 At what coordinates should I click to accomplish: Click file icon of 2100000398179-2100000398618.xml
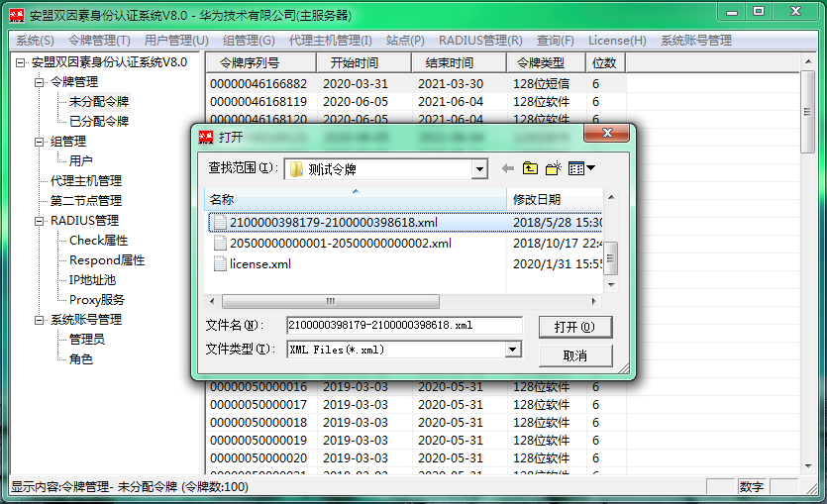tap(220, 222)
